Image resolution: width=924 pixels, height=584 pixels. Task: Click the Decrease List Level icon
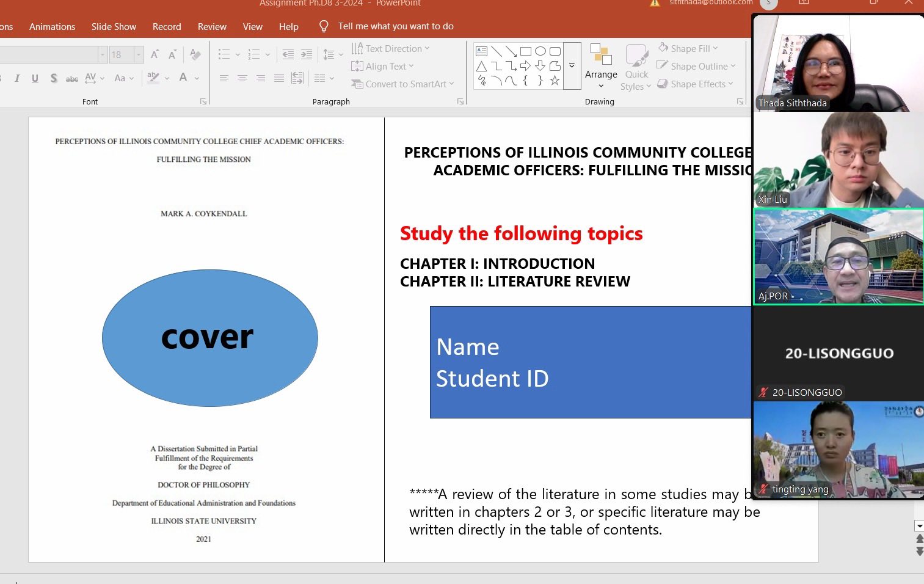[x=288, y=54]
